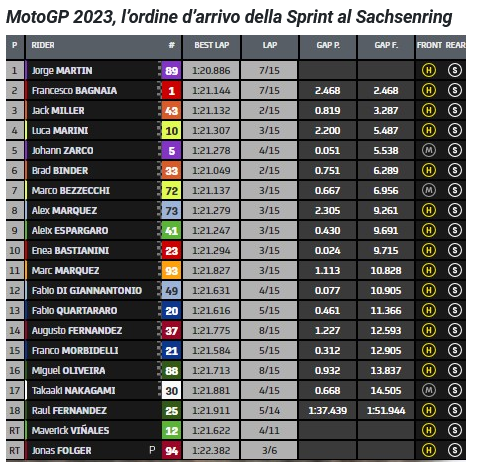Click Marc Marquez's rear soft tyre icon
The width and height of the screenshot is (477, 468).
[x=455, y=270]
